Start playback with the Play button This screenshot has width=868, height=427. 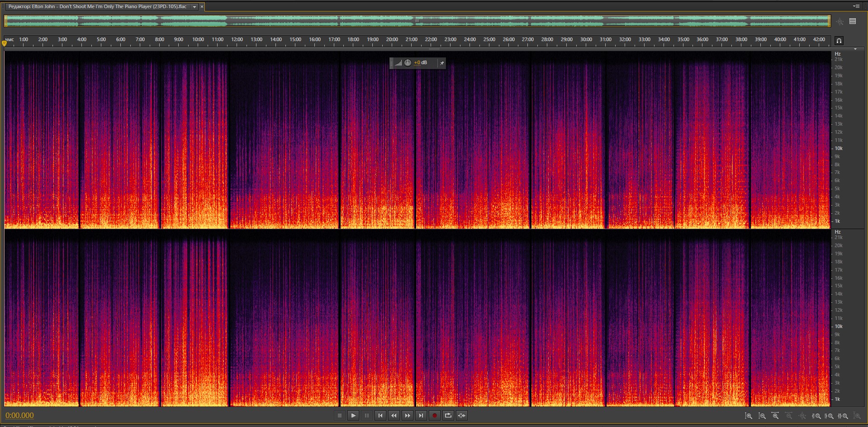click(x=353, y=416)
